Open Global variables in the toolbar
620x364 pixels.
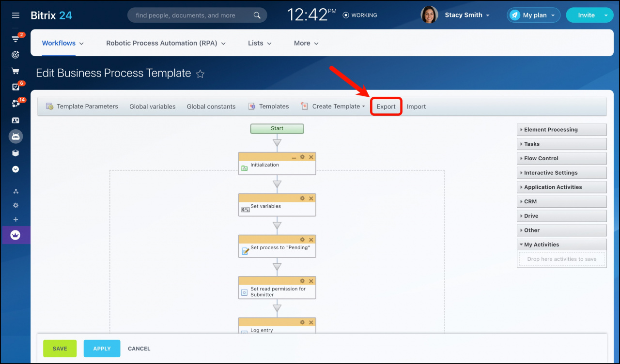coord(153,106)
